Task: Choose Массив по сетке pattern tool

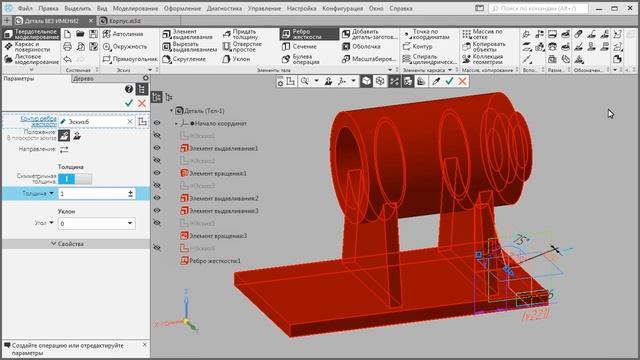Action: pyautogui.click(x=482, y=34)
